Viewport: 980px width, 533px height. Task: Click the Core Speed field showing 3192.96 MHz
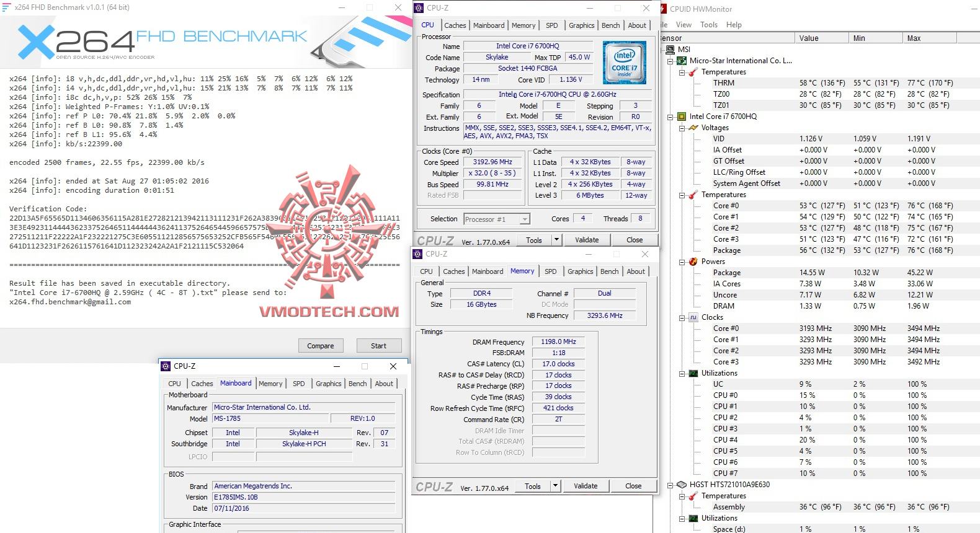(492, 162)
